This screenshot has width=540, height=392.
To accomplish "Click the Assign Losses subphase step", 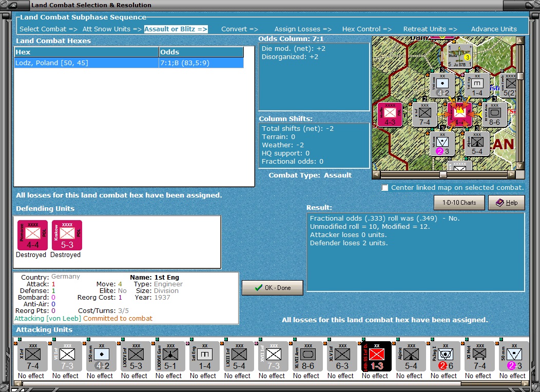I will (303, 29).
